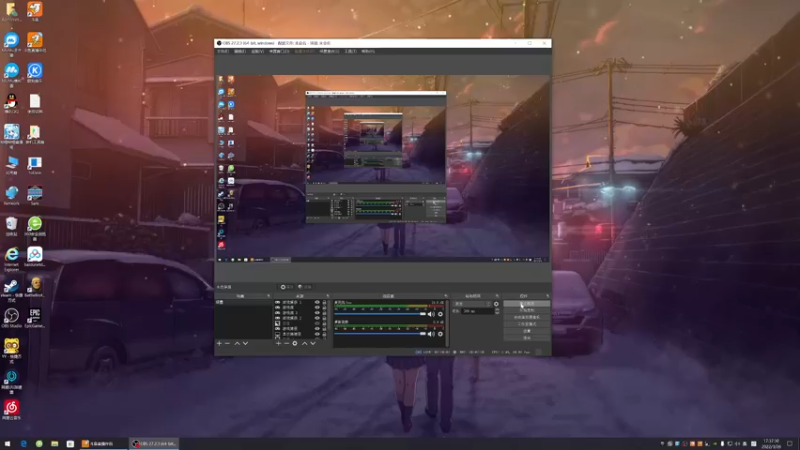The image size is (800, 450).
Task: Enable Studio Mode from Controls
Action: tap(527, 324)
